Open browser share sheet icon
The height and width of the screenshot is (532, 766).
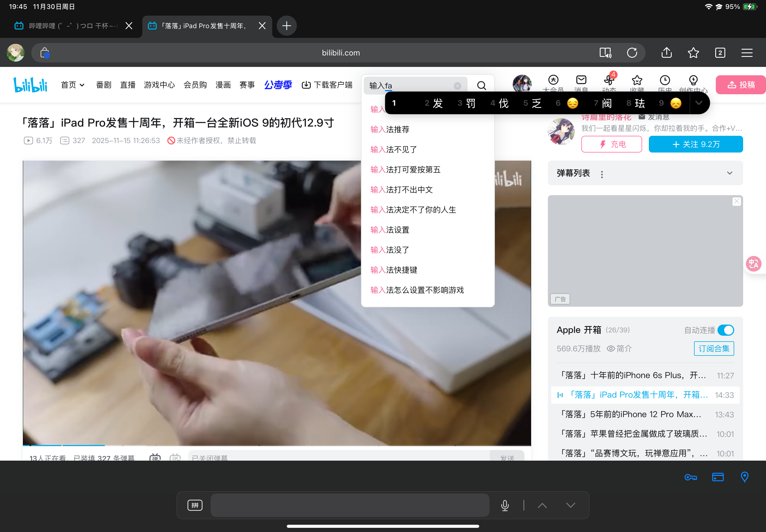[x=666, y=53]
